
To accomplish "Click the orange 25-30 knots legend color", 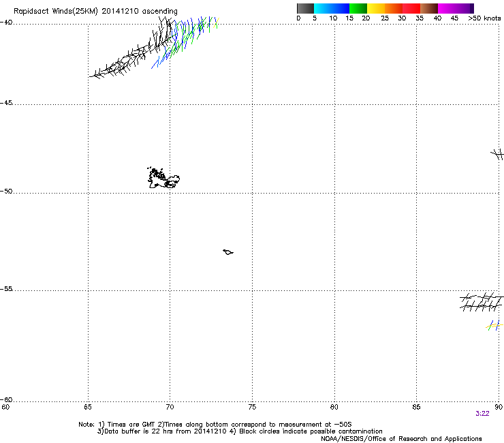I will (394, 8).
